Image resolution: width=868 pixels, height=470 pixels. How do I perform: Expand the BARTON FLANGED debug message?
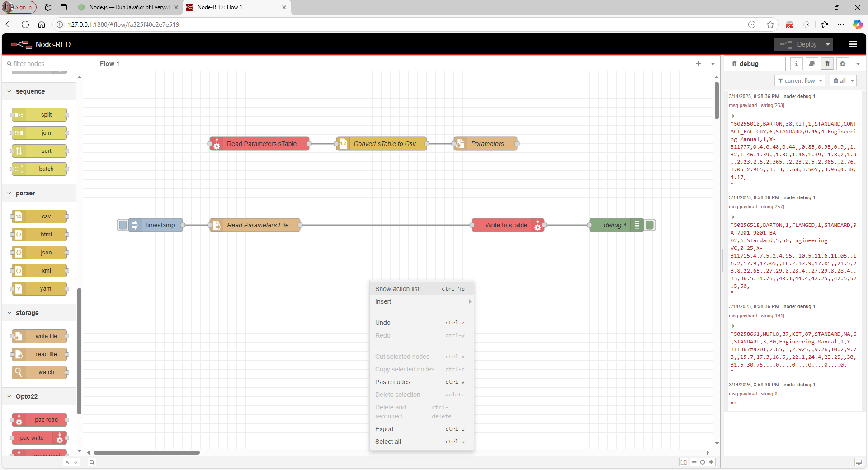tap(733, 217)
